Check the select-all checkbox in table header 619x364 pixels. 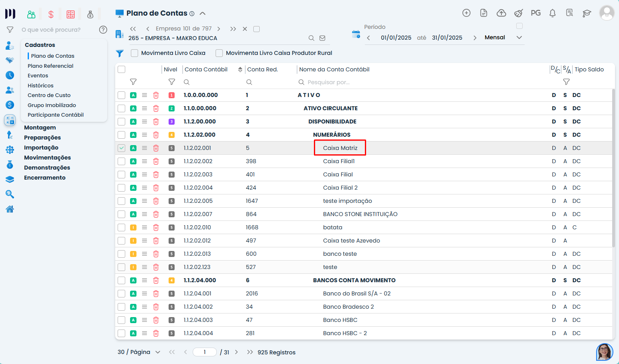121,69
